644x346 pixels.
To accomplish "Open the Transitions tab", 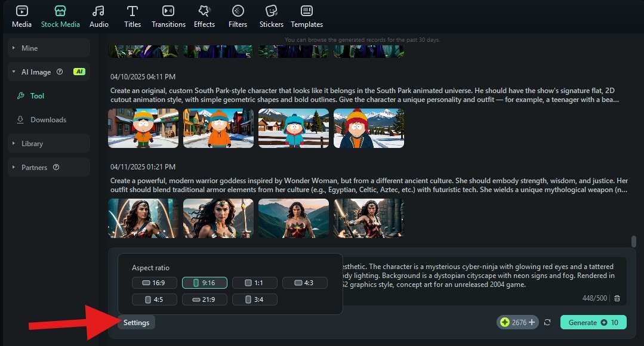I will click(168, 17).
